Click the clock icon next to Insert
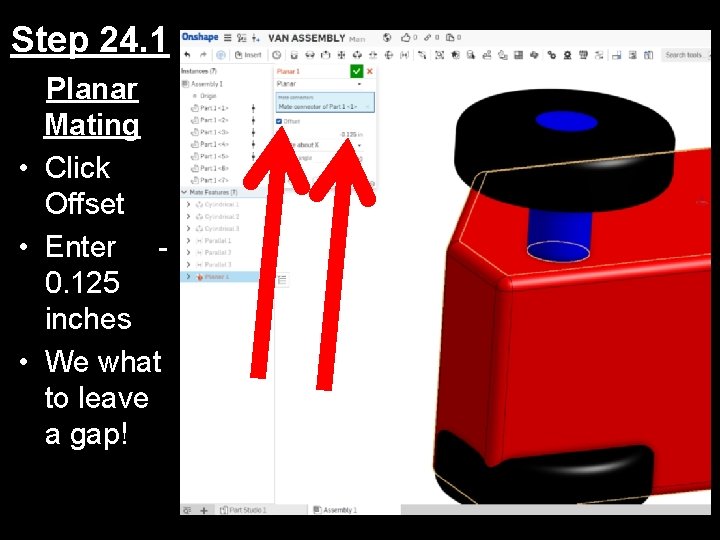The image size is (720, 540). (276, 55)
